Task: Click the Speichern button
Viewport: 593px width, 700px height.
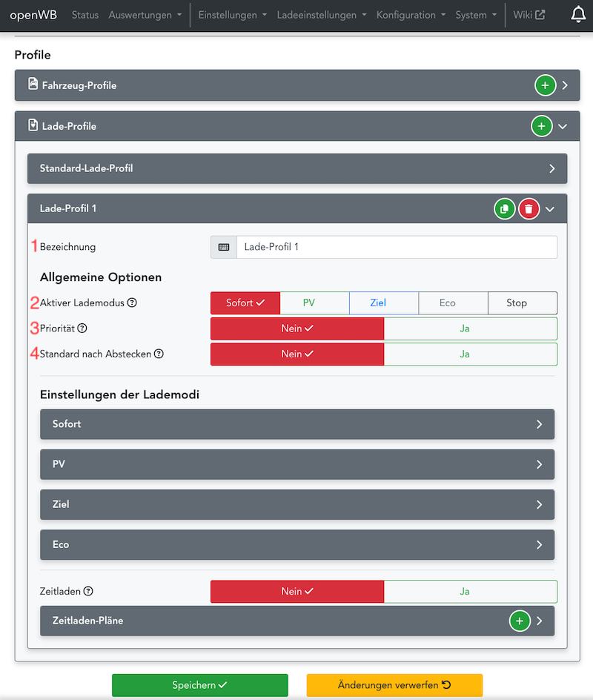Action: [199, 685]
